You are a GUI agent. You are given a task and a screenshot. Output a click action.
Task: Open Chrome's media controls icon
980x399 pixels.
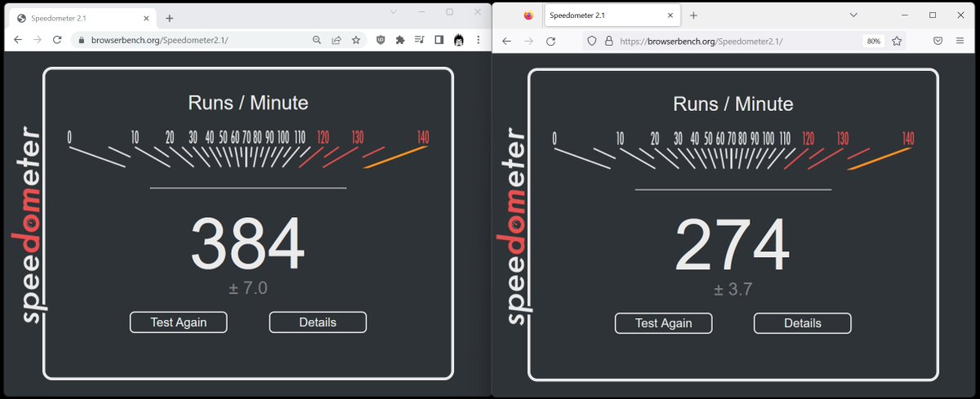[x=420, y=39]
